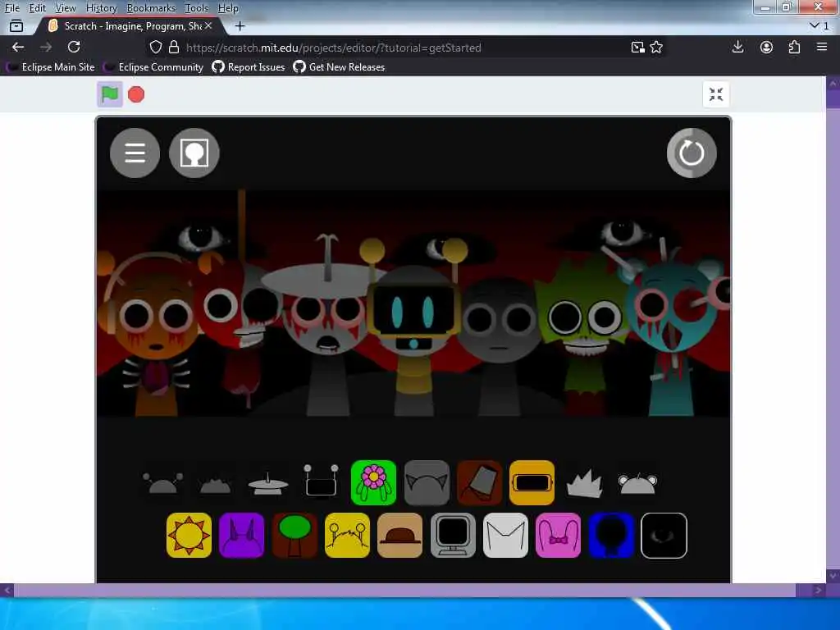Click the horizontal scrollbar right arrow
The height and width of the screenshot is (630, 840).
click(818, 591)
